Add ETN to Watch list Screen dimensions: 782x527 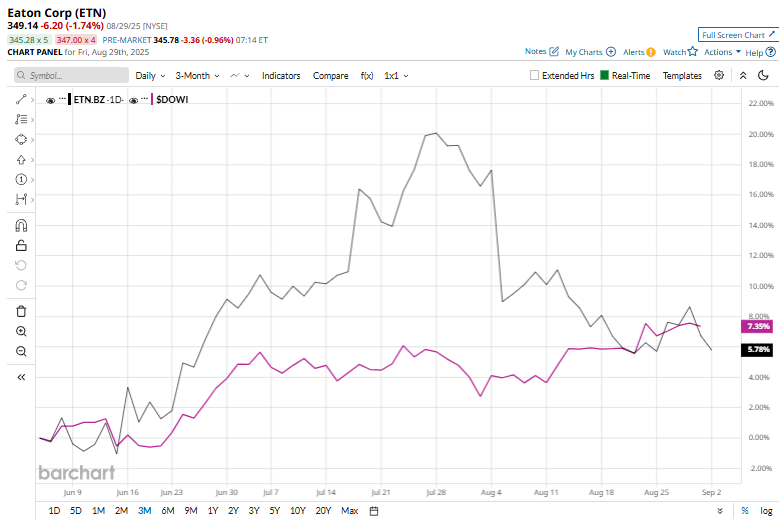pos(680,52)
